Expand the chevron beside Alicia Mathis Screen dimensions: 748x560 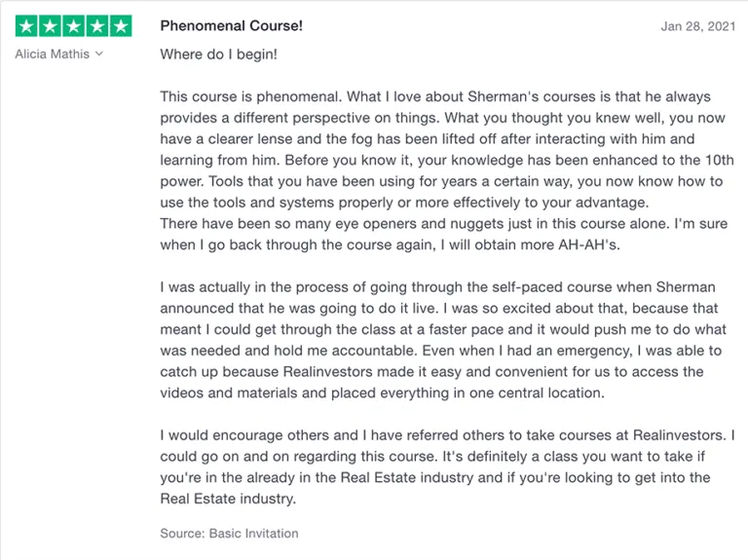[99, 54]
